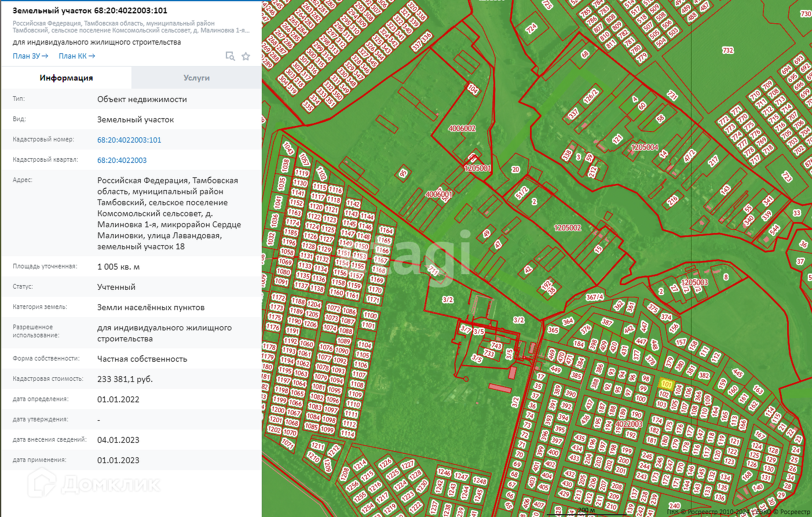Click the panel title Земельный участок 68:20:4022003:101

[x=90, y=10]
